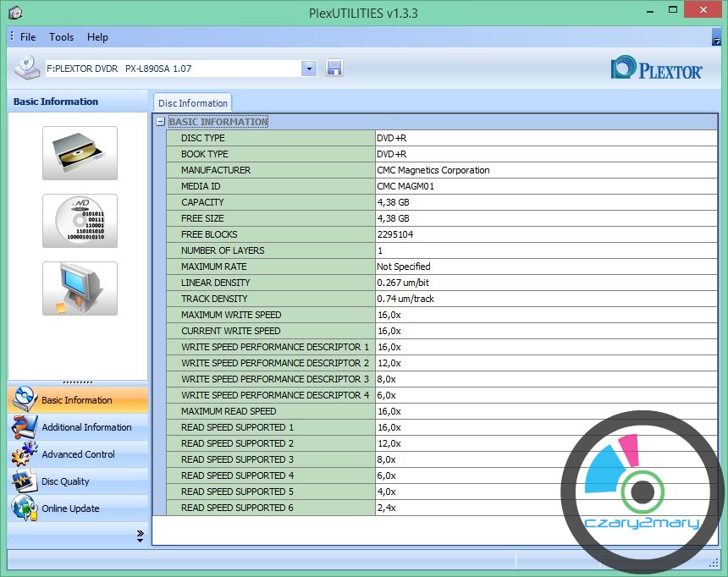
Task: Collapse the BASIC INFORMATION section
Action: 160,122
